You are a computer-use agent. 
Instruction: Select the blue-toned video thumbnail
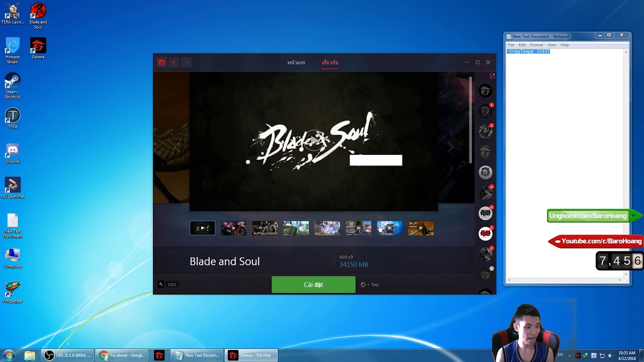click(389, 228)
